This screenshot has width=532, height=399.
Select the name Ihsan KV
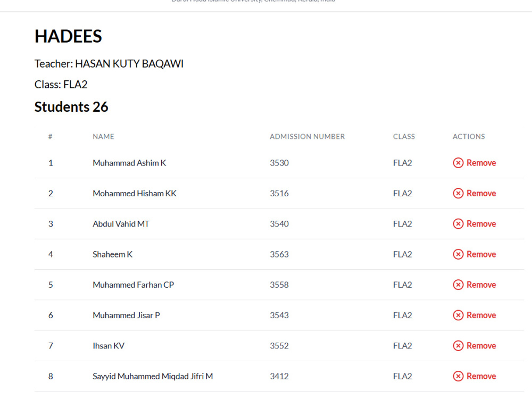coord(109,346)
